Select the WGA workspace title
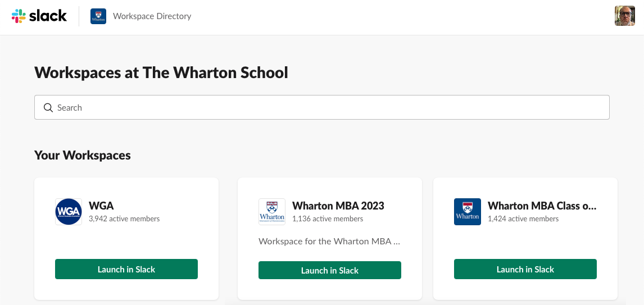 click(101, 206)
